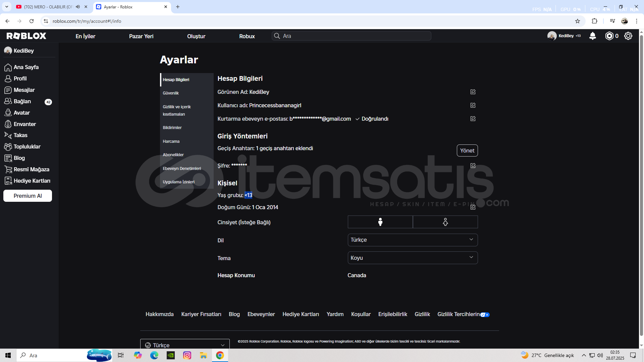Open Chrome three-dot menu
This screenshot has height=362, width=644.
[636, 21]
